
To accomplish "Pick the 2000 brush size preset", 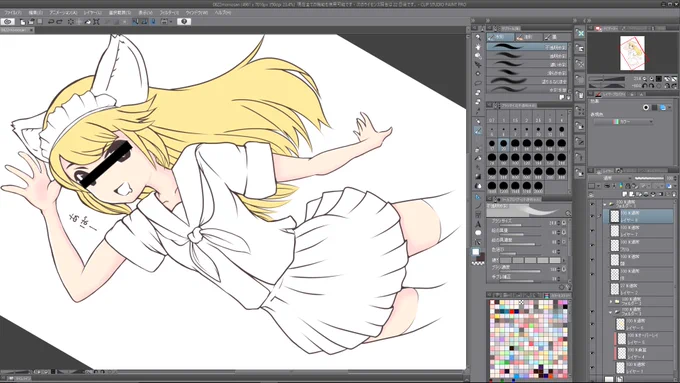I will tap(539, 187).
